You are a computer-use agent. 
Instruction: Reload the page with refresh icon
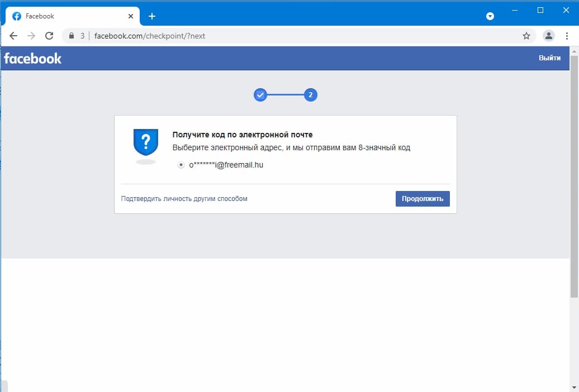(49, 36)
